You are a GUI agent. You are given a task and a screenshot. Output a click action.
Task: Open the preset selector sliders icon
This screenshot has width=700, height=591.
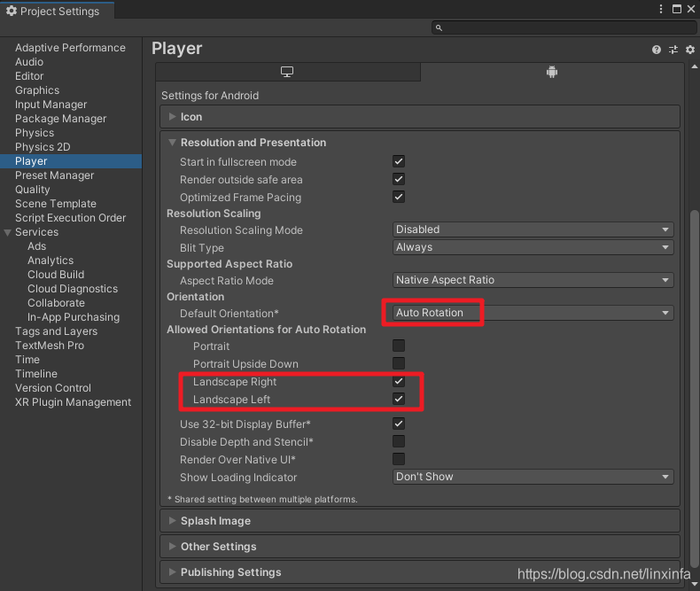pos(673,50)
